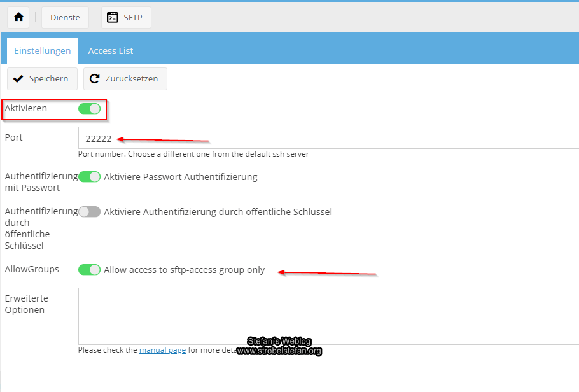Open the manual page link
The height and width of the screenshot is (392, 579).
click(162, 350)
